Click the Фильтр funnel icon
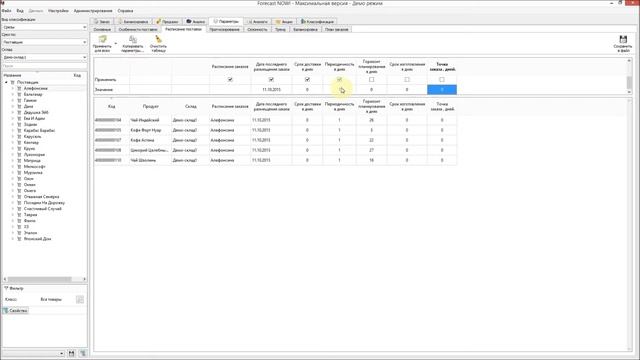The image size is (640, 360). [x=6, y=288]
